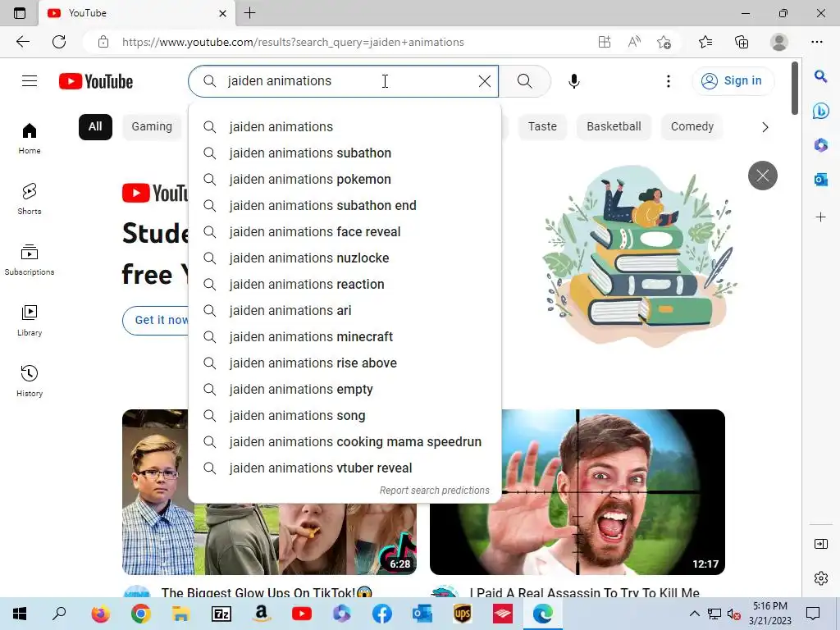Open the Read aloud icon
Screen dimensions: 840x630
(x=634, y=42)
